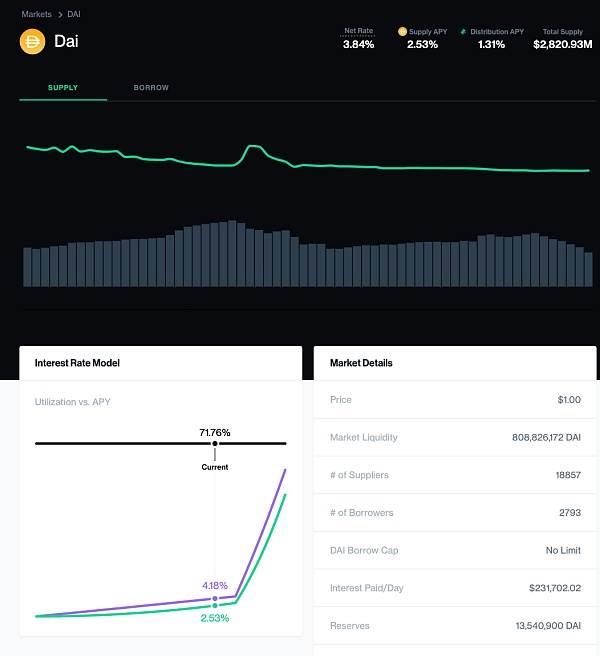
Task: Switch to the SUPPLY tab
Action: [x=63, y=87]
